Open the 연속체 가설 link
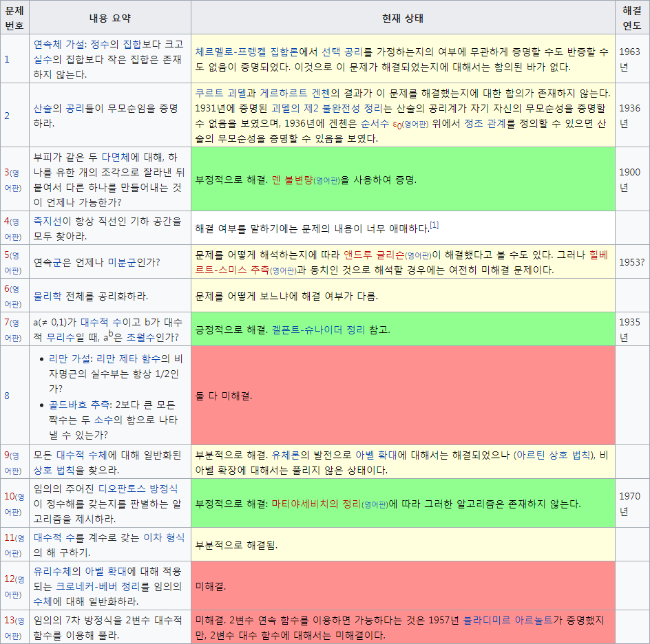The image size is (650, 644). click(x=59, y=44)
